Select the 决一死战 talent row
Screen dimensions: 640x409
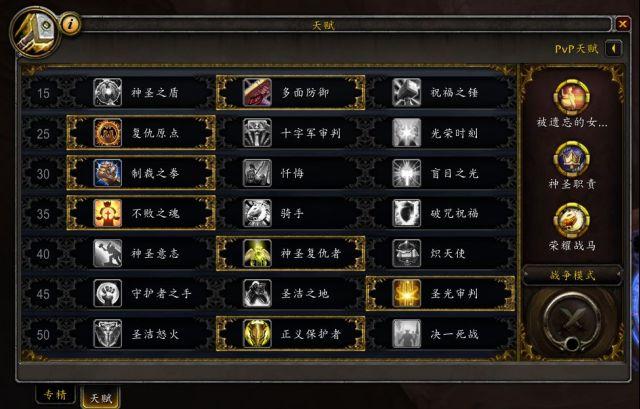pos(440,334)
